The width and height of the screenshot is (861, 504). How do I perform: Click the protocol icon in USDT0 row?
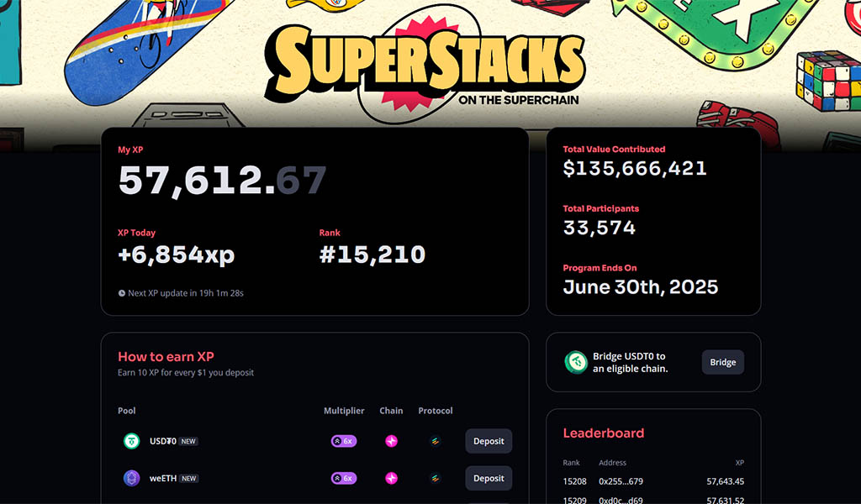(435, 441)
